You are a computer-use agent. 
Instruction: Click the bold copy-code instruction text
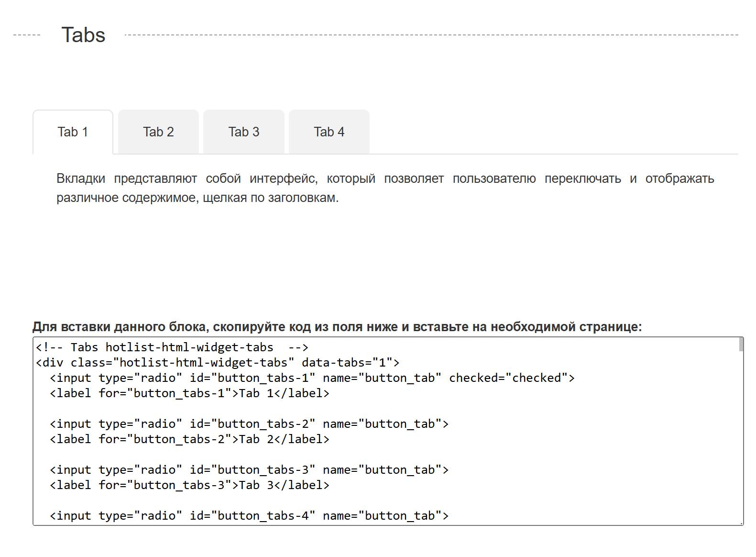[337, 327]
